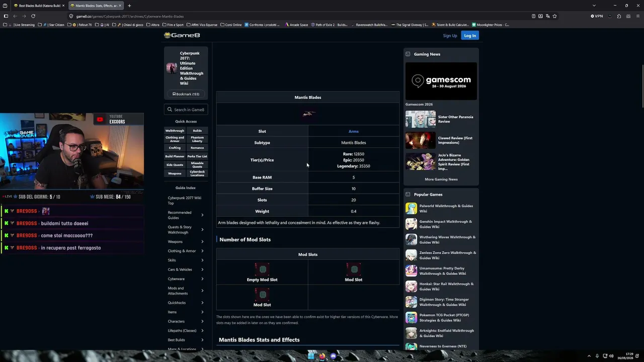Open the Crafting quick access link
644x362 pixels.
pos(175,148)
